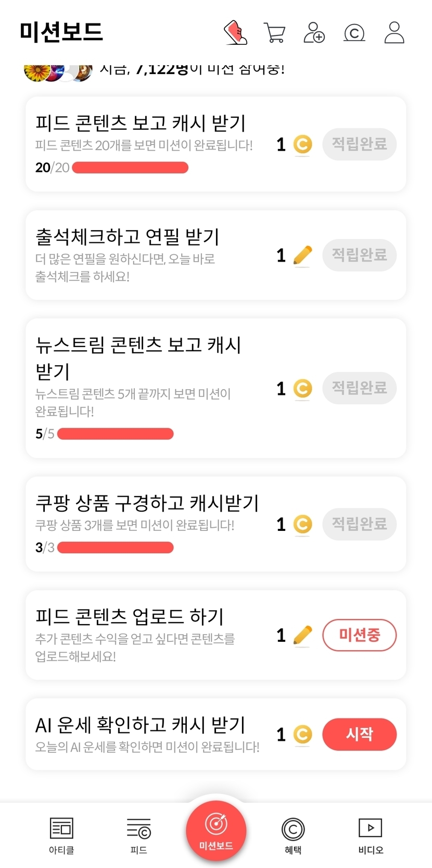Switch to the 피드 tab
Image resolution: width=432 pixels, height=868 pixels.
(x=138, y=835)
